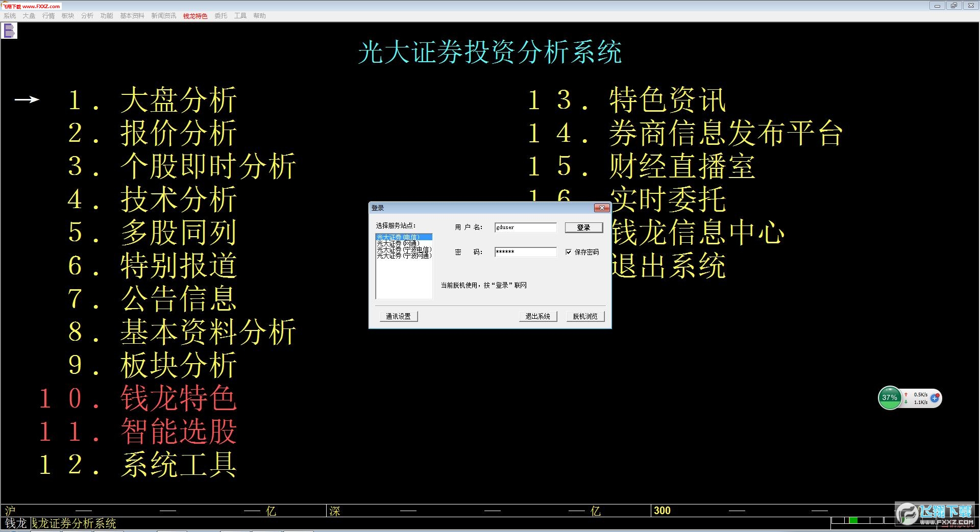
Task: Open the red 钱龙特色 menu
Action: [195, 16]
